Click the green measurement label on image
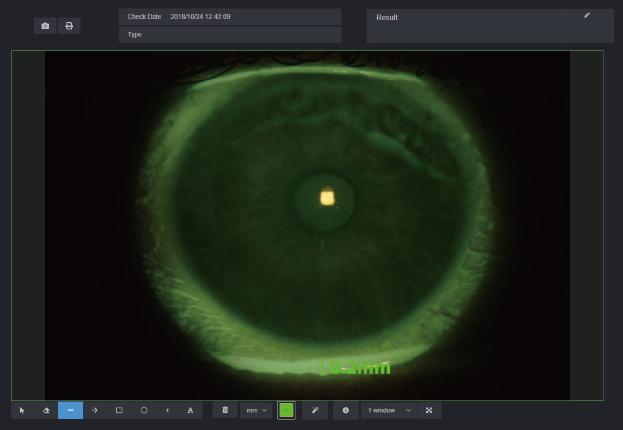 point(355,368)
